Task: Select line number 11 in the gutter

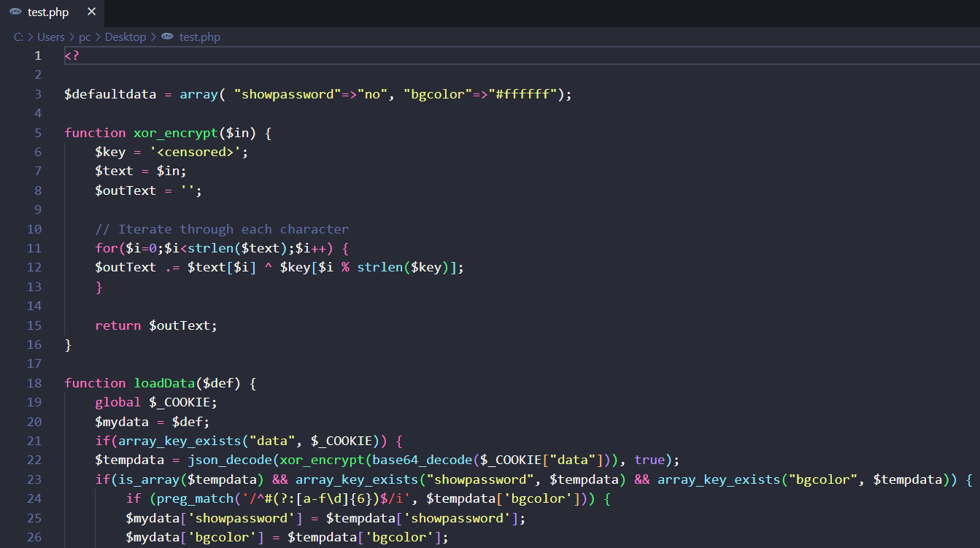Action: point(34,248)
